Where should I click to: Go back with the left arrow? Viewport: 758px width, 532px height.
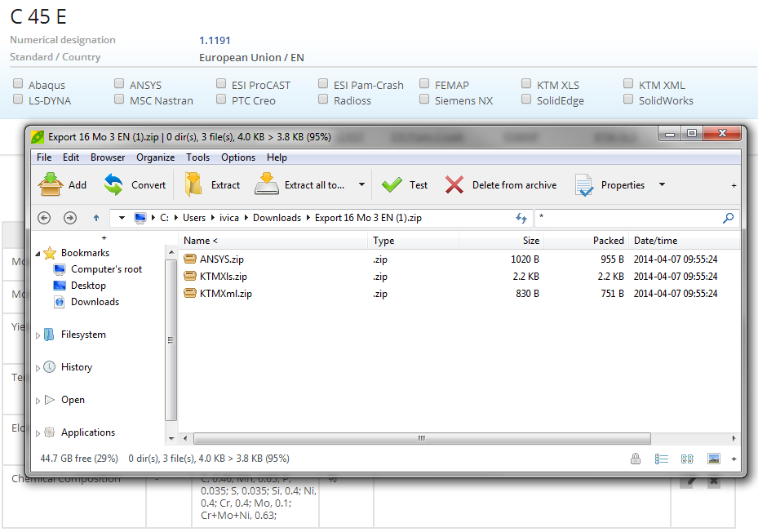click(44, 218)
